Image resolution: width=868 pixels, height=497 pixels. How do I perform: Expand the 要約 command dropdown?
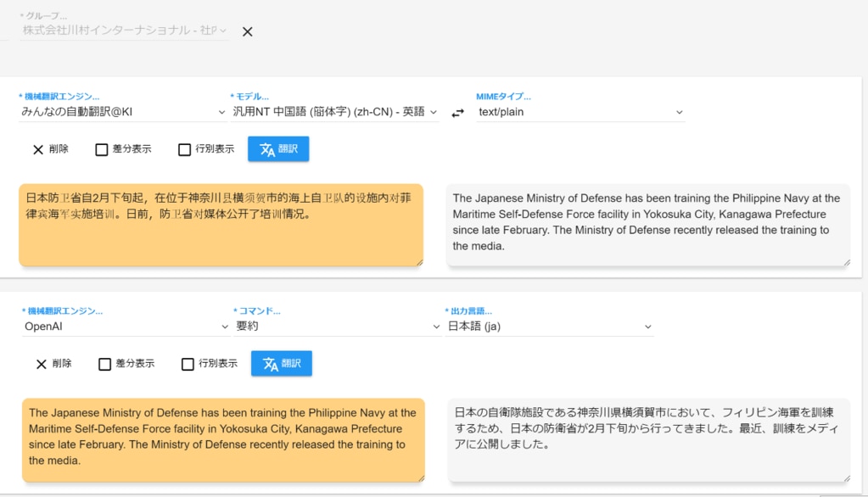[338, 327]
